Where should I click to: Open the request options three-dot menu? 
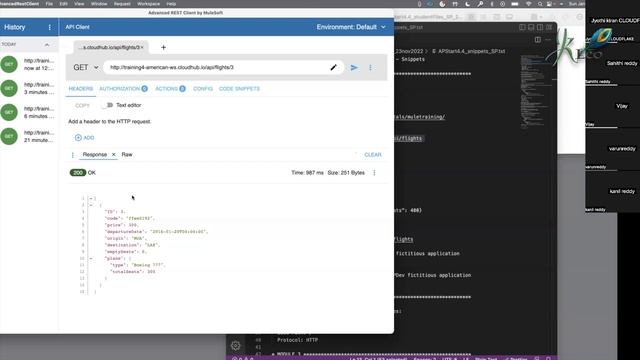tap(370, 67)
